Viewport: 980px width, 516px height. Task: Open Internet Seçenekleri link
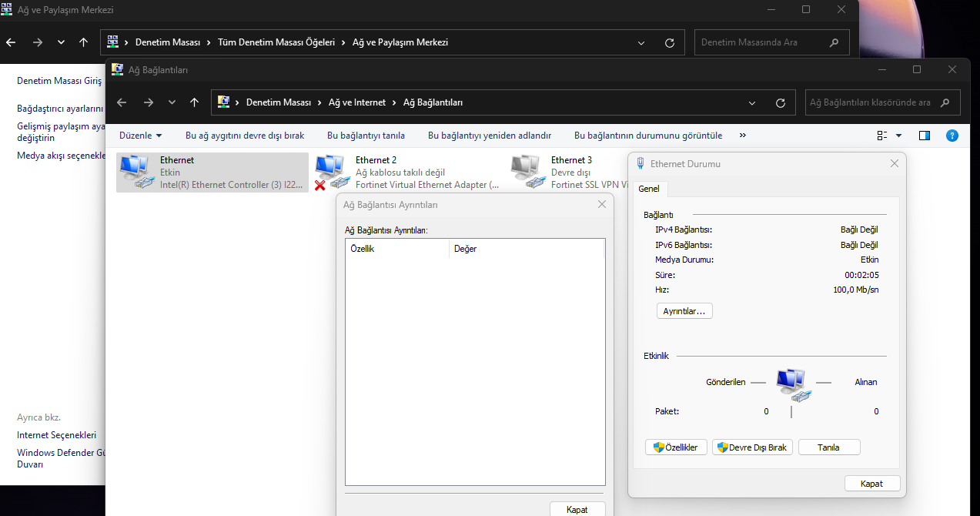(x=57, y=435)
